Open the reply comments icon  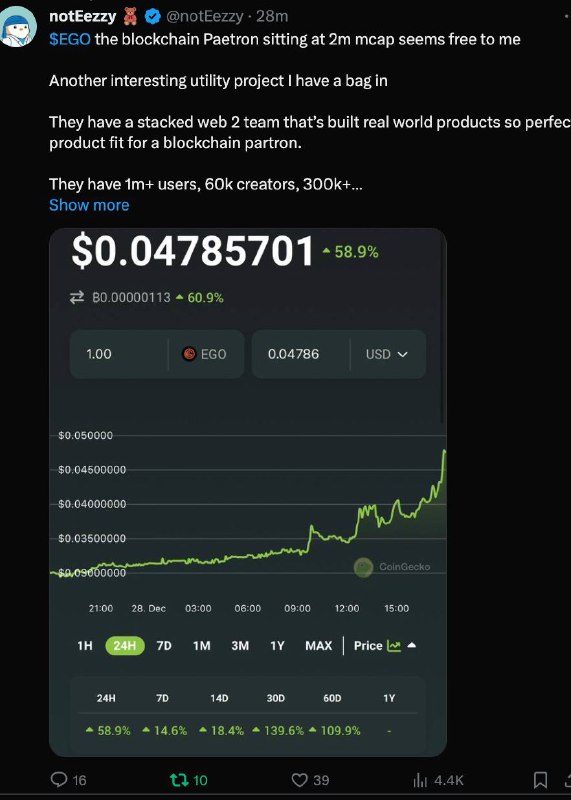pyautogui.click(x=59, y=780)
